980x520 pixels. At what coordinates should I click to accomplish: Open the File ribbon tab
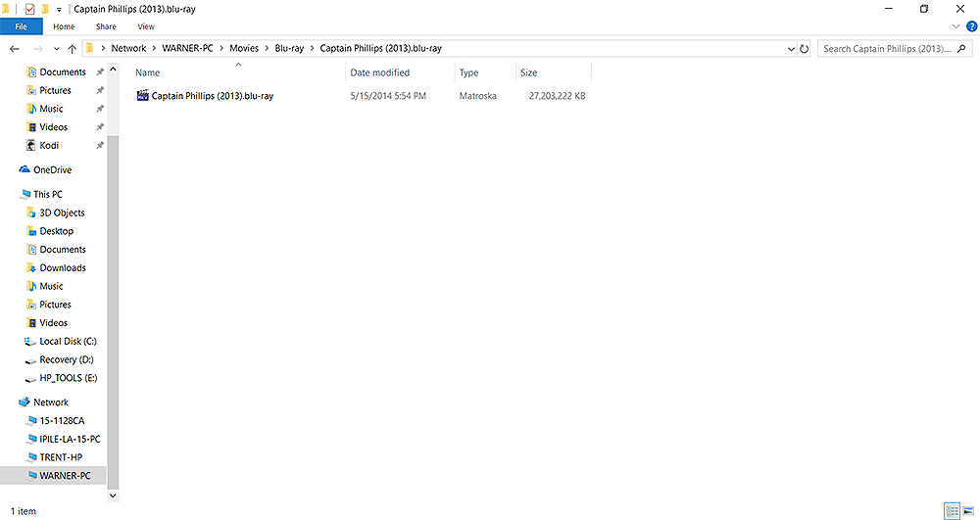click(22, 26)
